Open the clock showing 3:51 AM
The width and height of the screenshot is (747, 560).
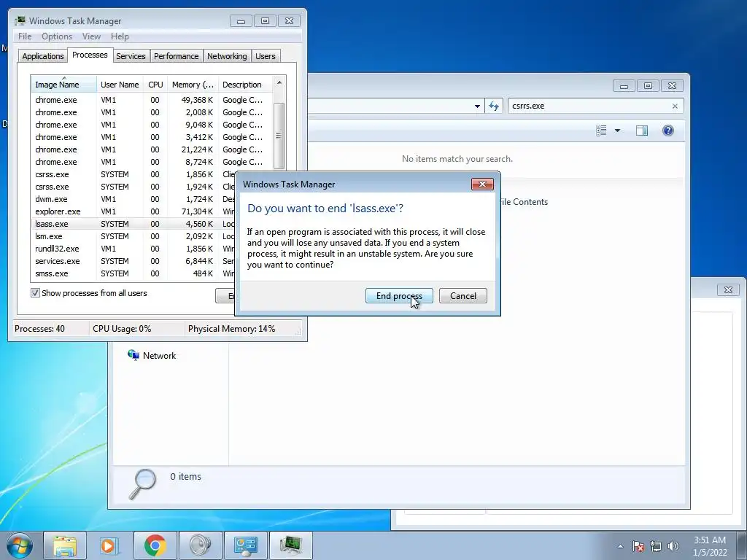710,546
